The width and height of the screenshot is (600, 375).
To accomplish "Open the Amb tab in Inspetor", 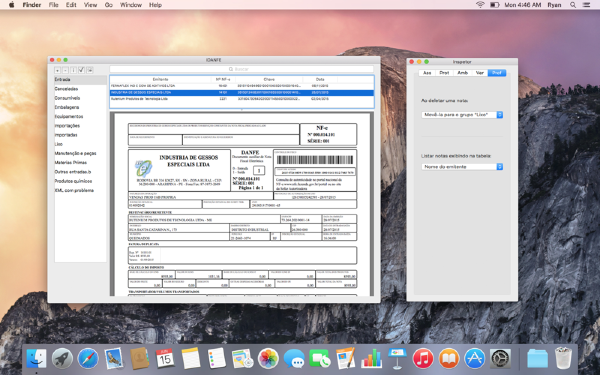I will (x=462, y=73).
